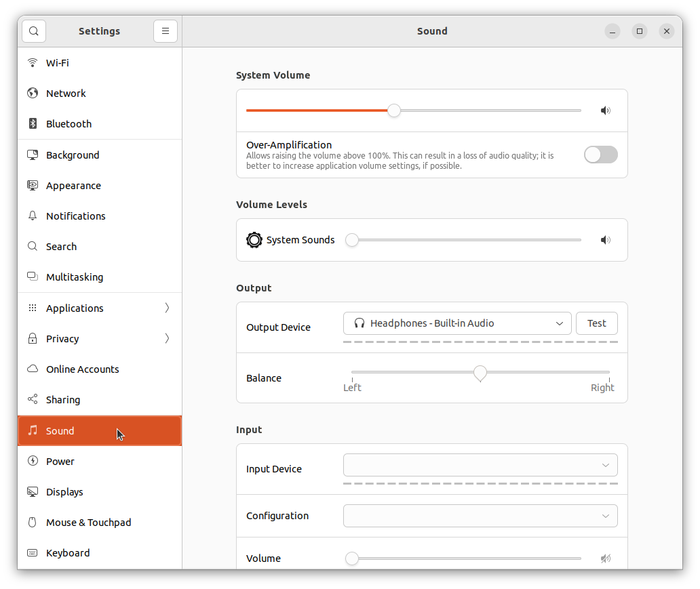The height and width of the screenshot is (589, 700).
Task: Click the Appearance icon in sidebar
Action: coord(33,185)
